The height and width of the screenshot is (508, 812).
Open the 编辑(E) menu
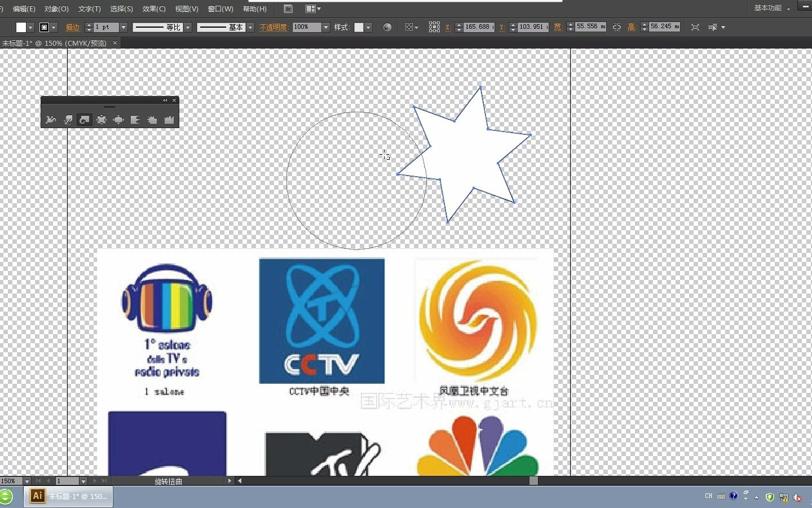(24, 9)
